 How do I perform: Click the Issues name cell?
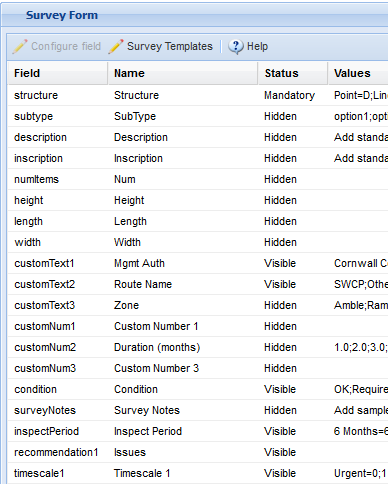(x=183, y=452)
